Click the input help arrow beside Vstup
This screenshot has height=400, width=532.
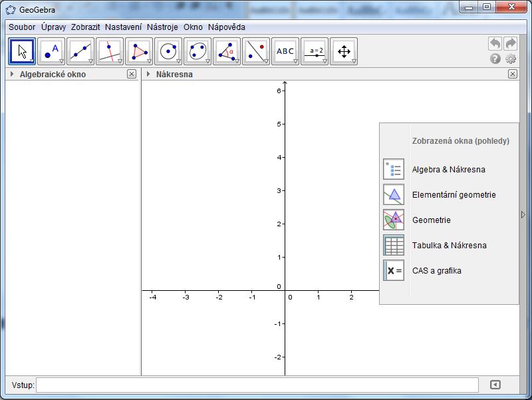coord(495,385)
